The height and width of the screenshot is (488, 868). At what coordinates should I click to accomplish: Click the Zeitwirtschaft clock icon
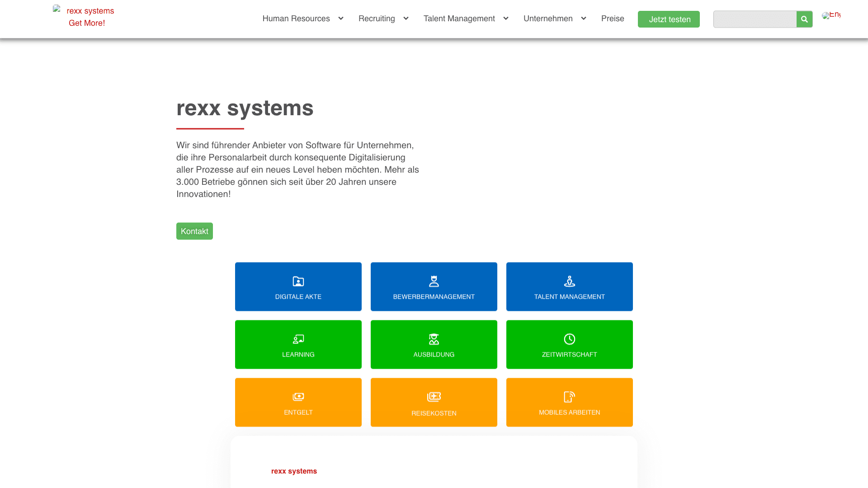(570, 339)
